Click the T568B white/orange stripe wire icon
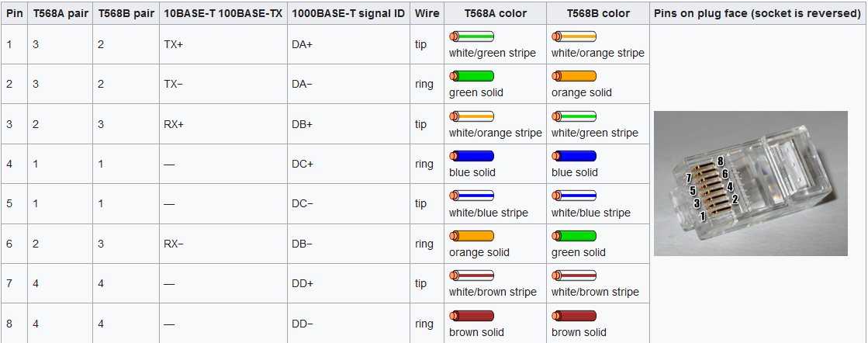 574,36
